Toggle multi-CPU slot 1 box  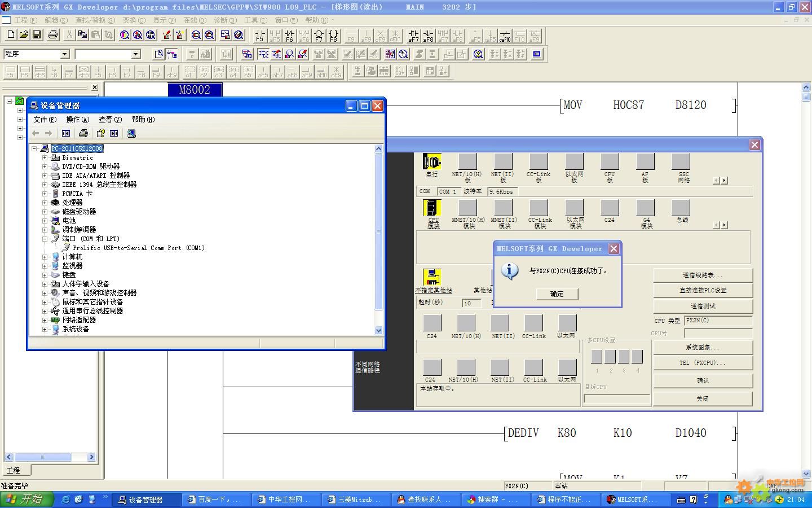coord(597,356)
